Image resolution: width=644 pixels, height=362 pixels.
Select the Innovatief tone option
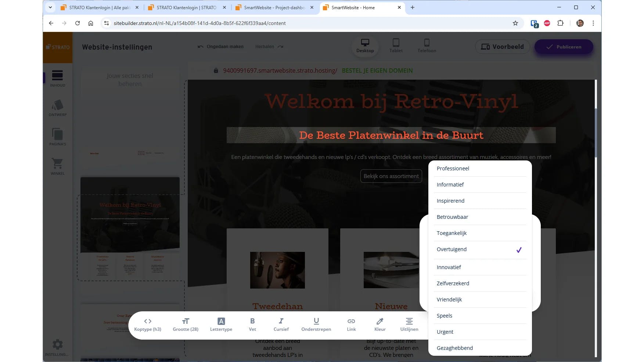pos(480,267)
